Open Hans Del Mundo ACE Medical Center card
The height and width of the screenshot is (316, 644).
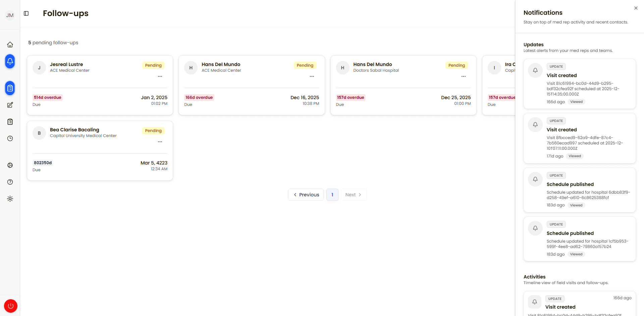click(252, 85)
